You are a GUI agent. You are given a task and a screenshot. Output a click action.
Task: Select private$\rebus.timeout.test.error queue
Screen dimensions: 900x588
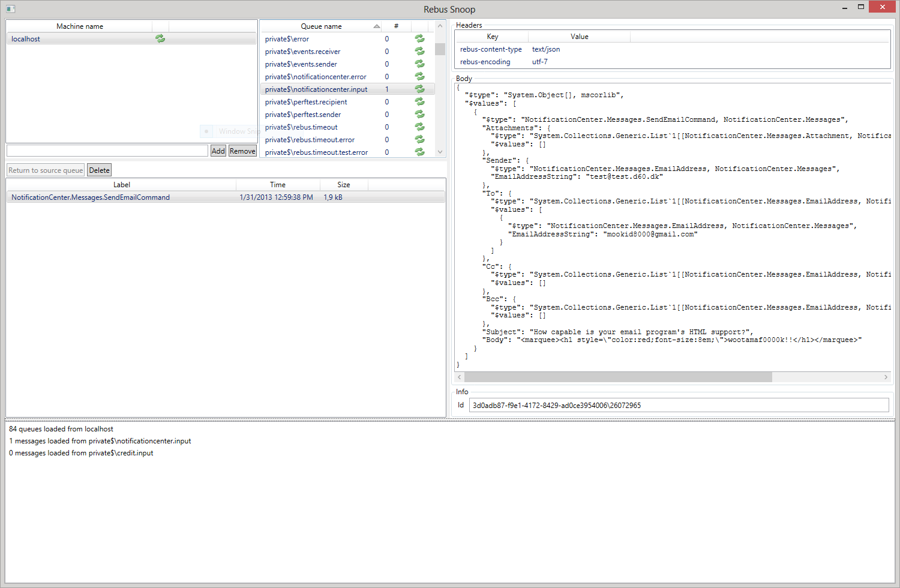(x=347, y=152)
